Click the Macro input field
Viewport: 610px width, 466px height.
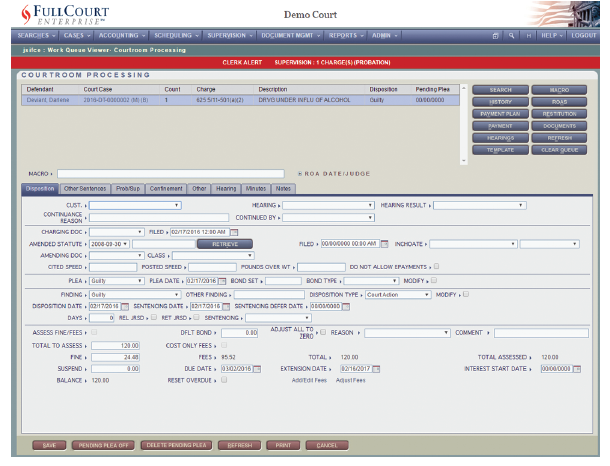[171, 174]
